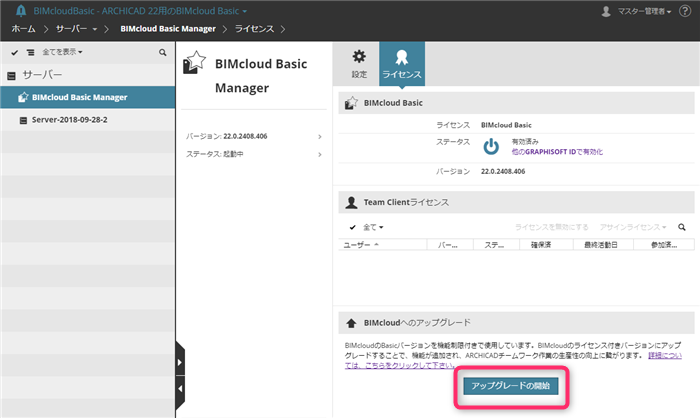
Task: Open the 全てを表示 filter dropdown
Action: point(62,52)
